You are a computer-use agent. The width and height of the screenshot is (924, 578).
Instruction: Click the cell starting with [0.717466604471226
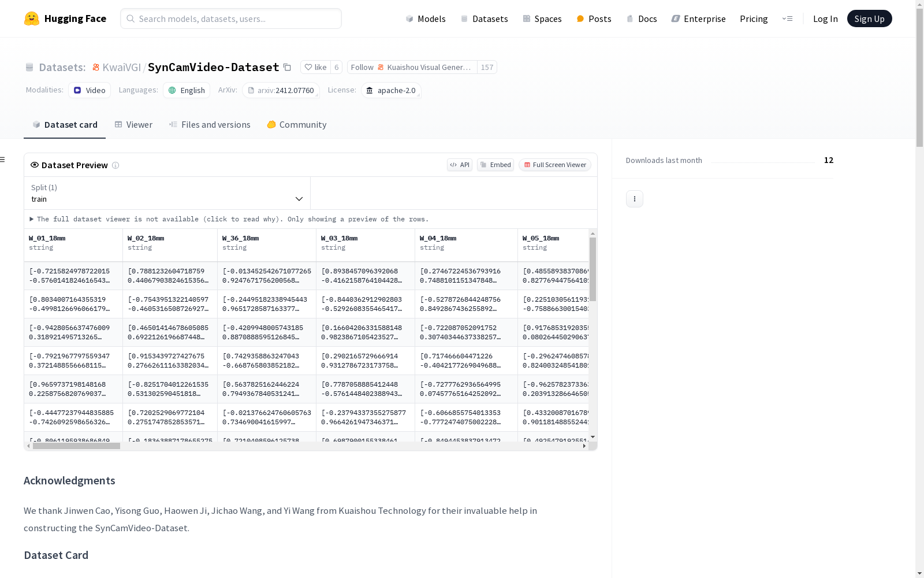pyautogui.click(x=466, y=361)
